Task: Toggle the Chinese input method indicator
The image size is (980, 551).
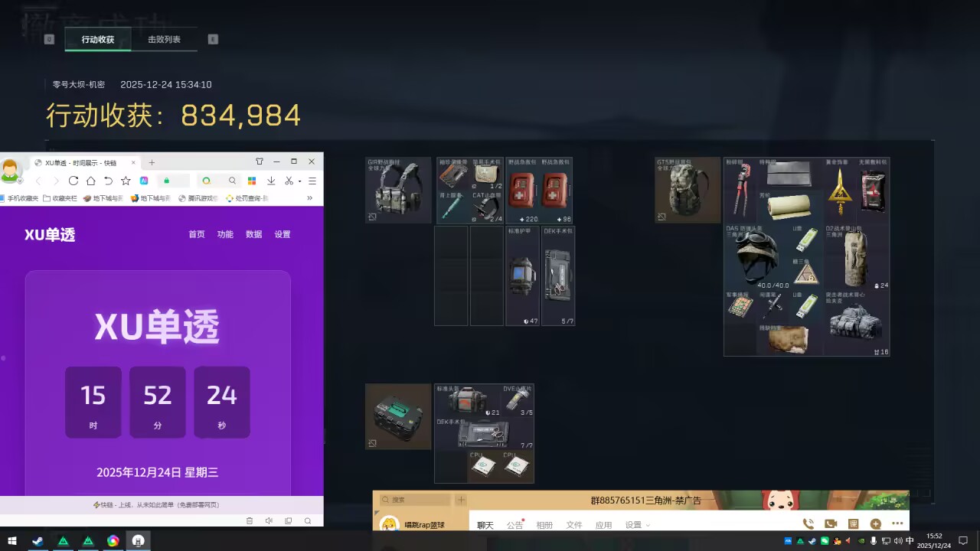Action: click(x=910, y=541)
